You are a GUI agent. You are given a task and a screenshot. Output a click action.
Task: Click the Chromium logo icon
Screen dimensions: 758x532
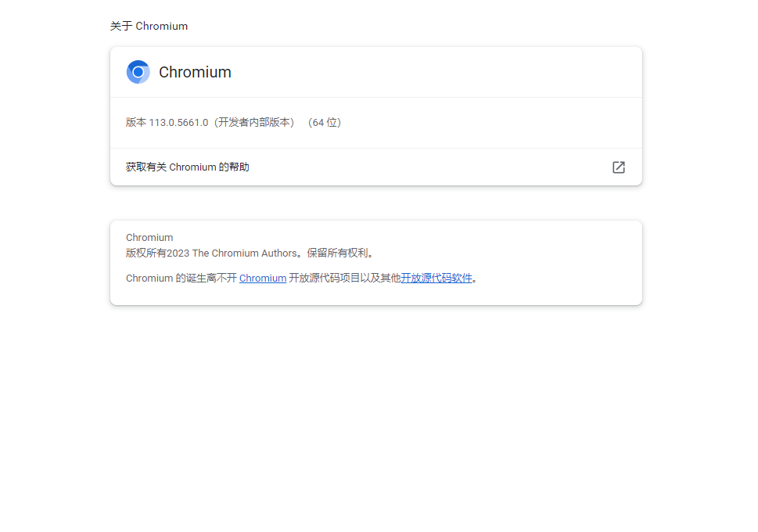pos(138,72)
